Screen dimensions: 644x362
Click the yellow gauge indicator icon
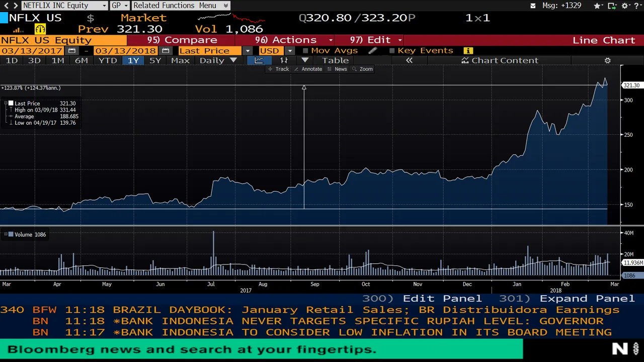coord(40,29)
